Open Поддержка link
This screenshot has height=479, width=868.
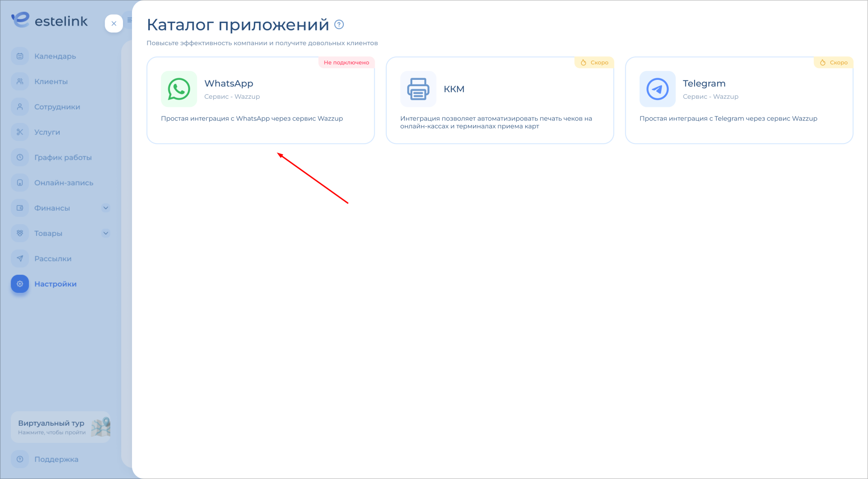point(56,459)
